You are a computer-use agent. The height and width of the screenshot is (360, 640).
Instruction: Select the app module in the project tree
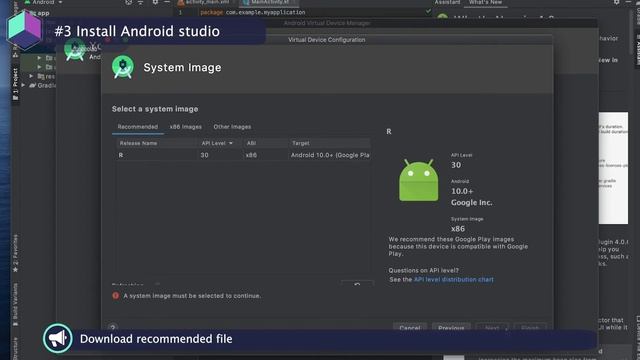pyautogui.click(x=39, y=13)
